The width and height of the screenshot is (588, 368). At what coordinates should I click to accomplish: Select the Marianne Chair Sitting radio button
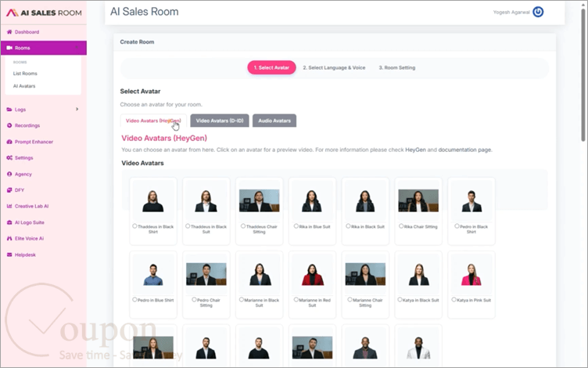click(x=350, y=300)
